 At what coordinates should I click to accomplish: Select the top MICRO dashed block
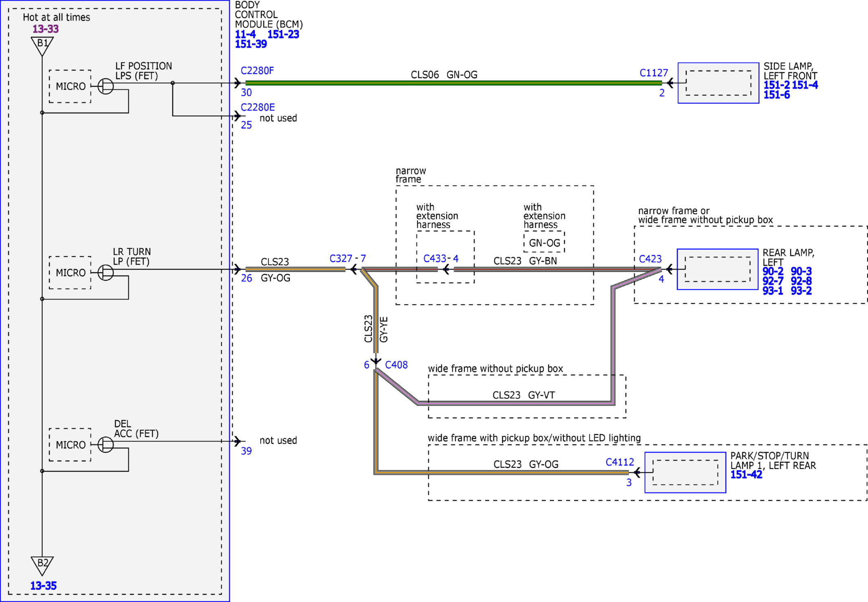point(70,86)
